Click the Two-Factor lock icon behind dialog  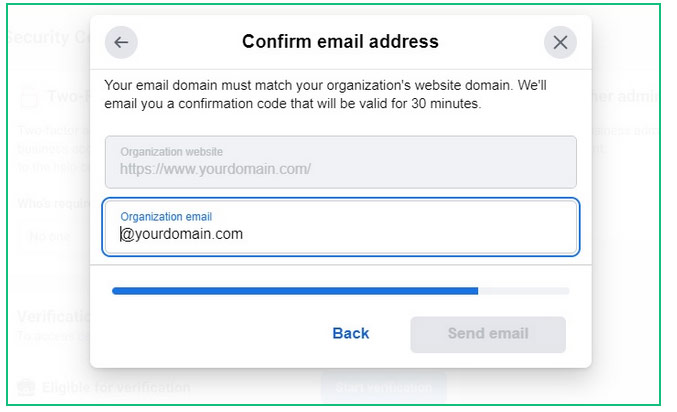click(x=30, y=97)
